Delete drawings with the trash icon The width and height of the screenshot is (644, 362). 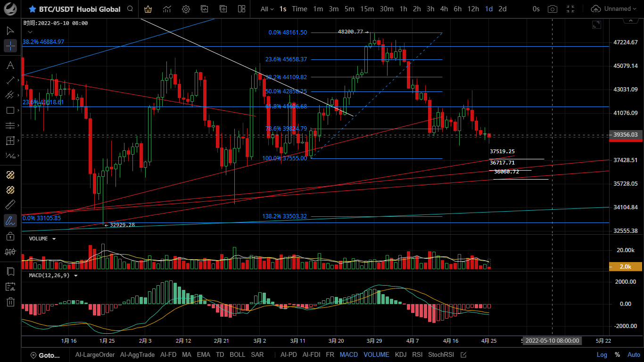[10, 302]
